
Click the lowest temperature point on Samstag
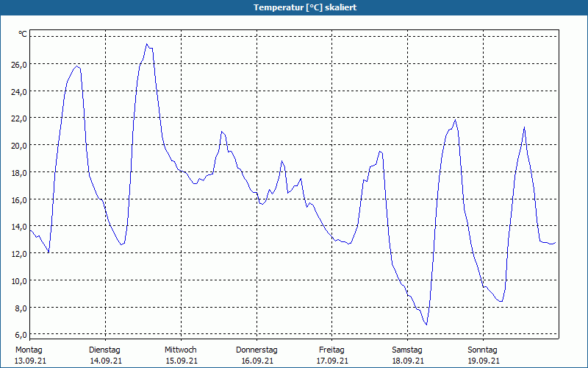tap(426, 325)
